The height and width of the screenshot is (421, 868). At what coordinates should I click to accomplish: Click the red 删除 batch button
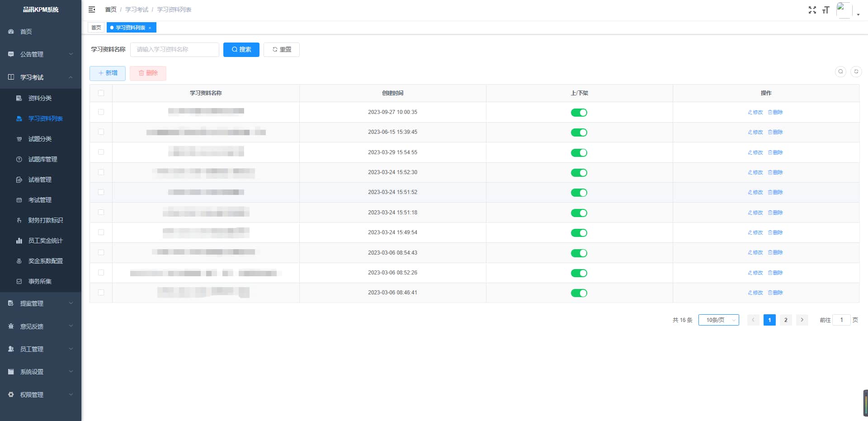148,73
